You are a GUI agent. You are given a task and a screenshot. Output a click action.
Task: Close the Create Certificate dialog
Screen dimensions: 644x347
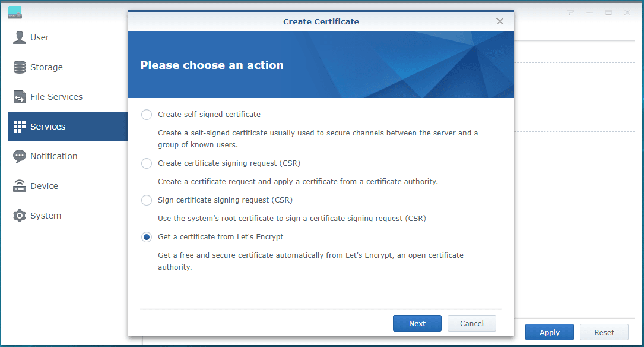pyautogui.click(x=500, y=21)
